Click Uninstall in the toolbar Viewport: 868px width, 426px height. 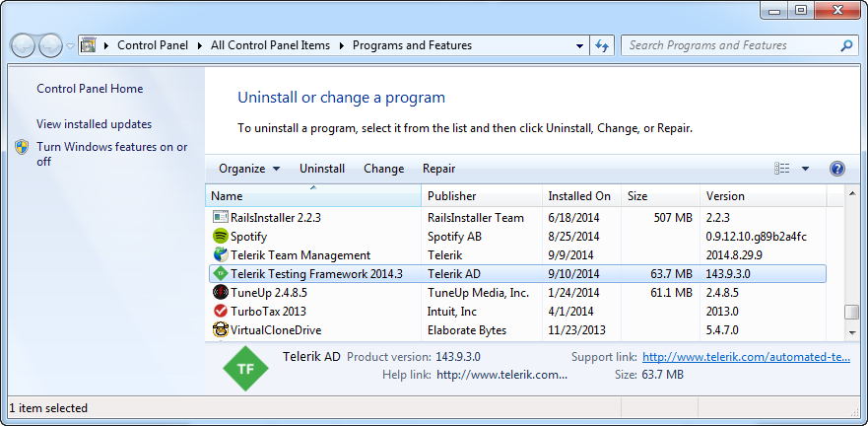pos(322,169)
